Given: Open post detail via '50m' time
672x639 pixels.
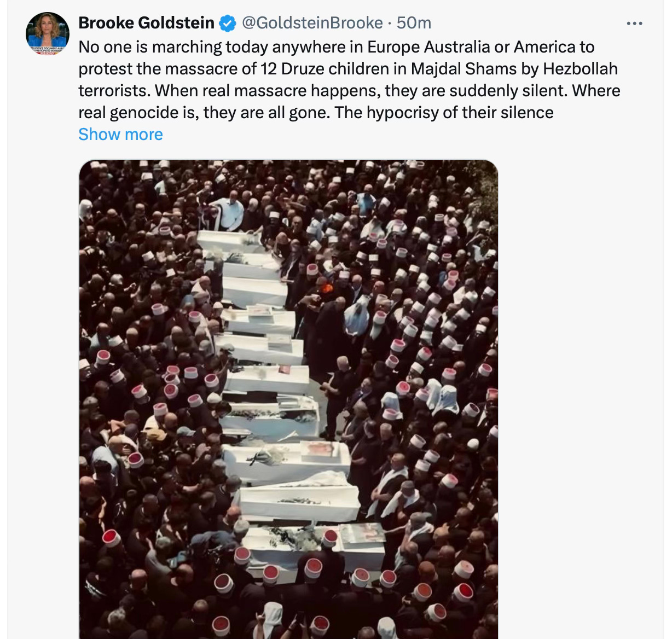Looking at the screenshot, I should [x=414, y=22].
